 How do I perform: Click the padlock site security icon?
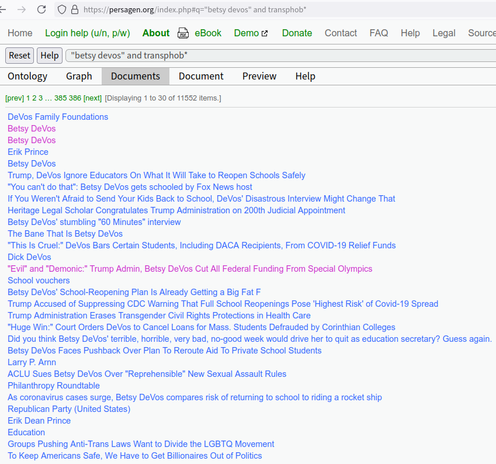point(75,9)
